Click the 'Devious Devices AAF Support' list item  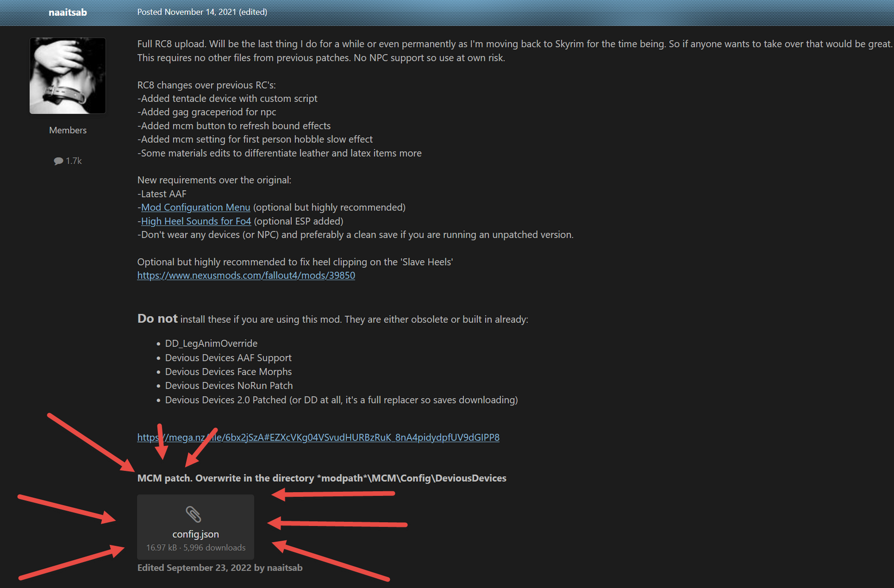point(228,358)
